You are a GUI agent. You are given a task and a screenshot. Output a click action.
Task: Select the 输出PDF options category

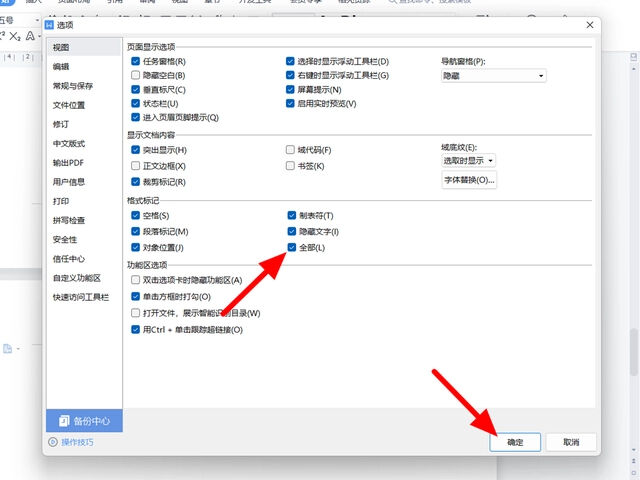click(84, 162)
